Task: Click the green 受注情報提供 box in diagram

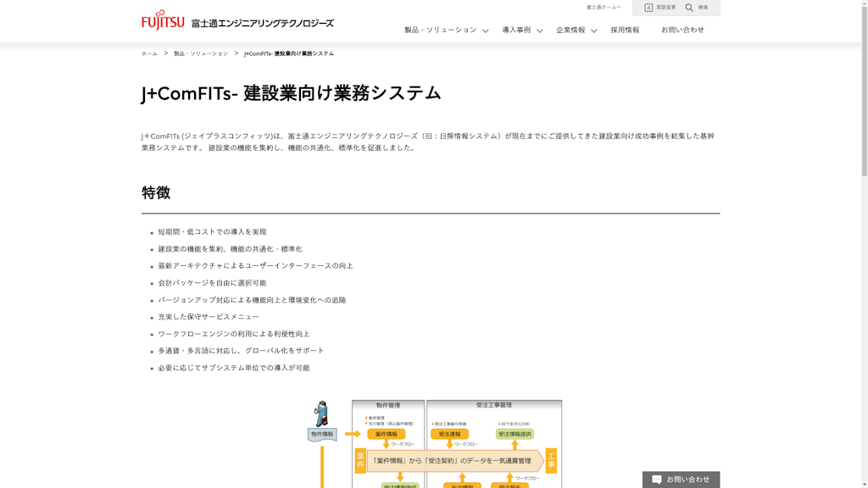Action: coord(515,434)
